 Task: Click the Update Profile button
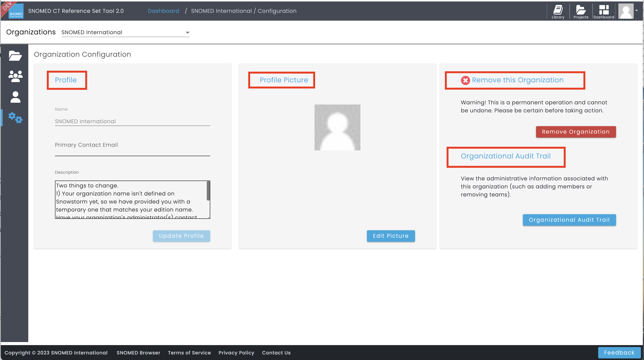(x=181, y=236)
